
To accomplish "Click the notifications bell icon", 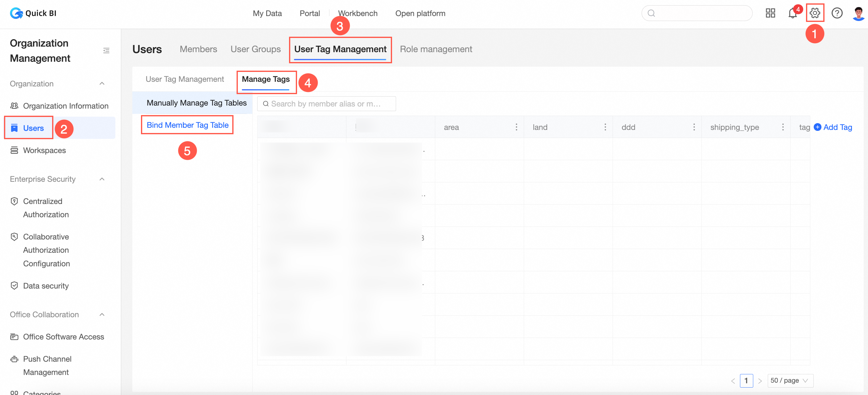I will (792, 13).
